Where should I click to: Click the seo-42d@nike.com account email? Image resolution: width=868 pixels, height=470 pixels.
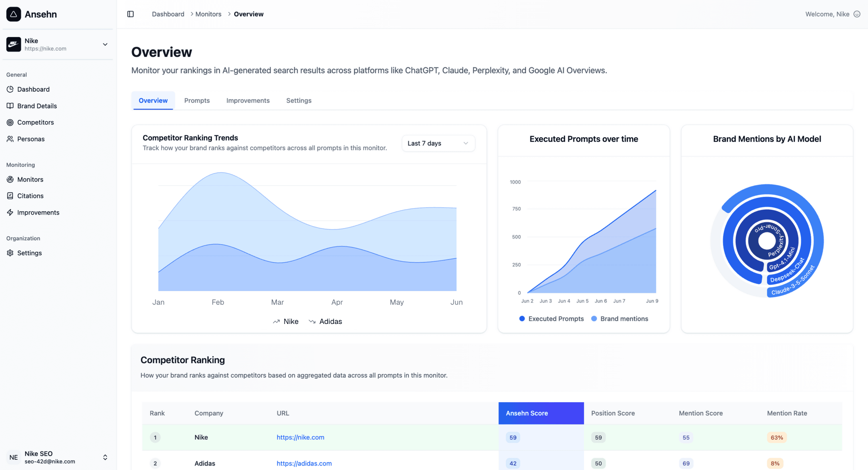50,462
